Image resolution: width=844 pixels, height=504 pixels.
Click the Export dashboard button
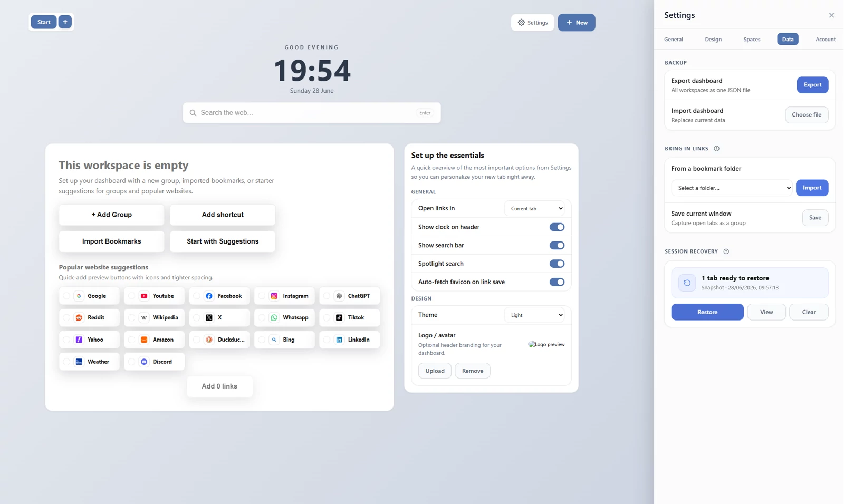(x=812, y=85)
